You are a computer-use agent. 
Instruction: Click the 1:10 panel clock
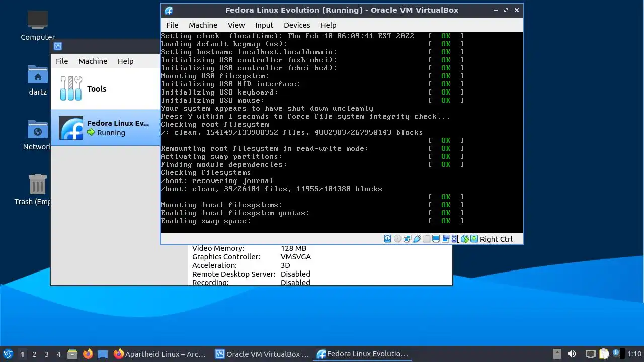tap(634, 354)
